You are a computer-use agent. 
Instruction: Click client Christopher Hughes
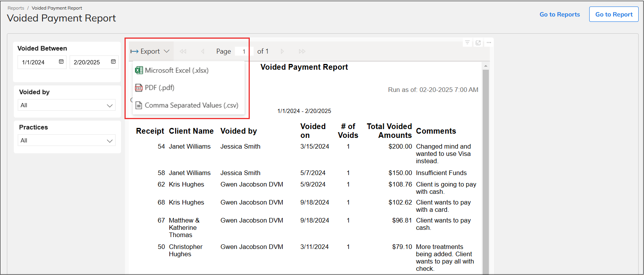(x=186, y=250)
